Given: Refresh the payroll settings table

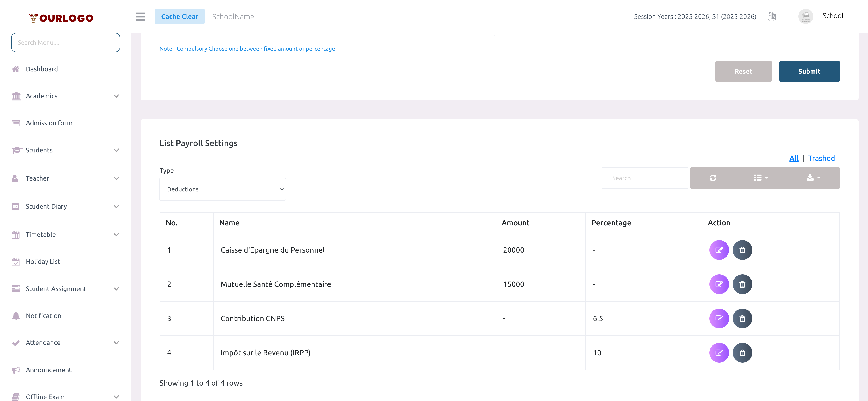Looking at the screenshot, I should pos(713,178).
